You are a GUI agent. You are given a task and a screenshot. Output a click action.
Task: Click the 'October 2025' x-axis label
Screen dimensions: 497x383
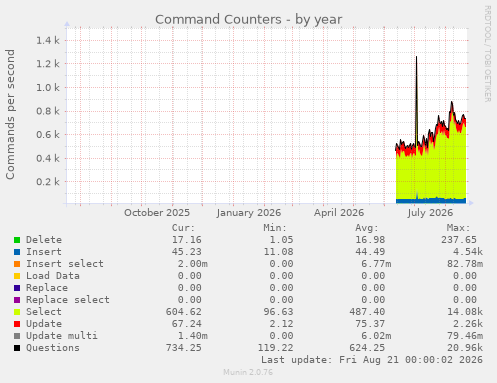point(157,213)
